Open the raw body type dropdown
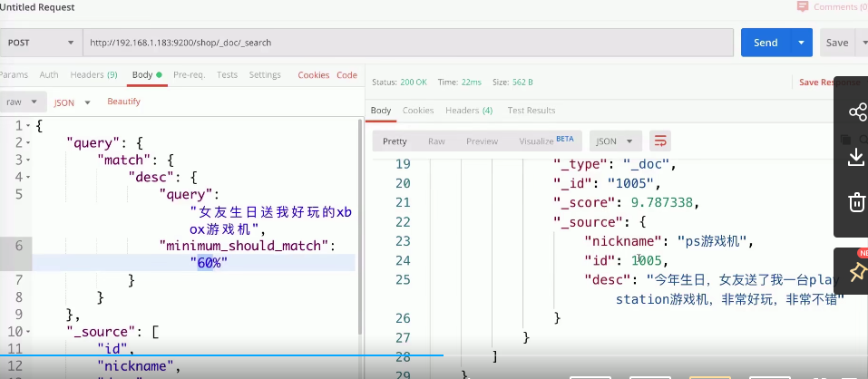The image size is (868, 379). point(21,102)
